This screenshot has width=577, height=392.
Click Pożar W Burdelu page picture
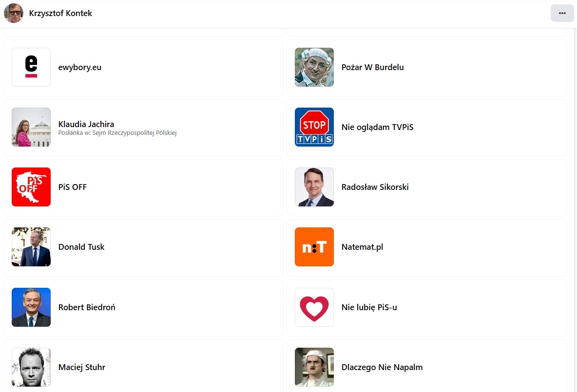(x=314, y=67)
